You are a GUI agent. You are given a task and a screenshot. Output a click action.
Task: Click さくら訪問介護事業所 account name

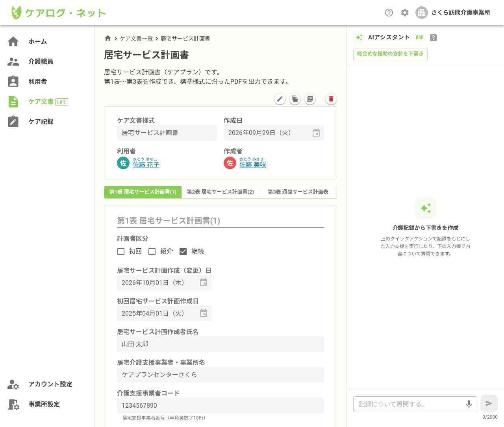461,13
